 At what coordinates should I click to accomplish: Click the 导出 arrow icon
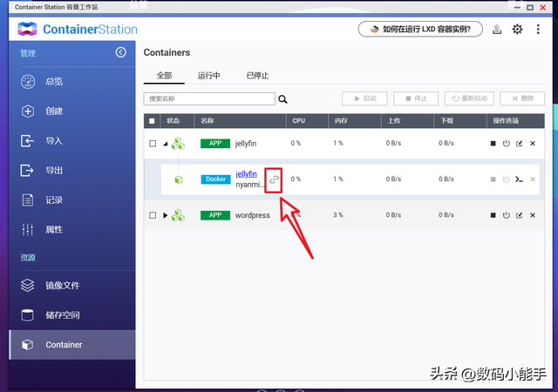[27, 171]
